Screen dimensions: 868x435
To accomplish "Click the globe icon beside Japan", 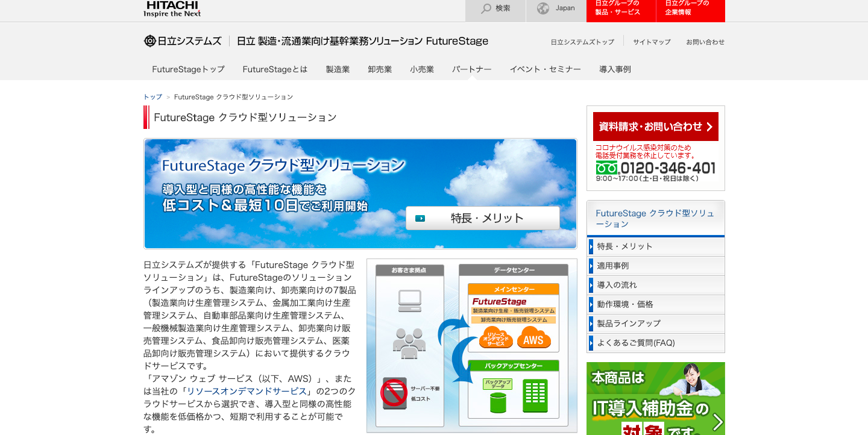I will coord(543,8).
